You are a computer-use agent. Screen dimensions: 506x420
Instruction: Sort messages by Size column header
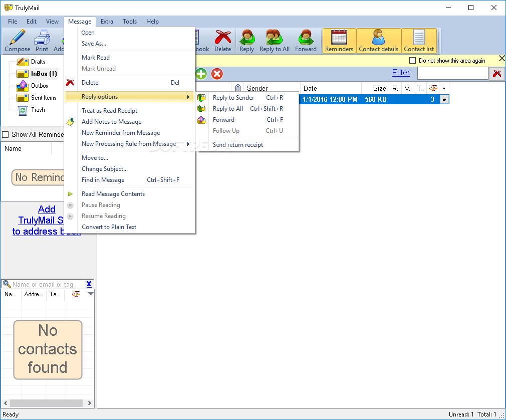coord(375,88)
